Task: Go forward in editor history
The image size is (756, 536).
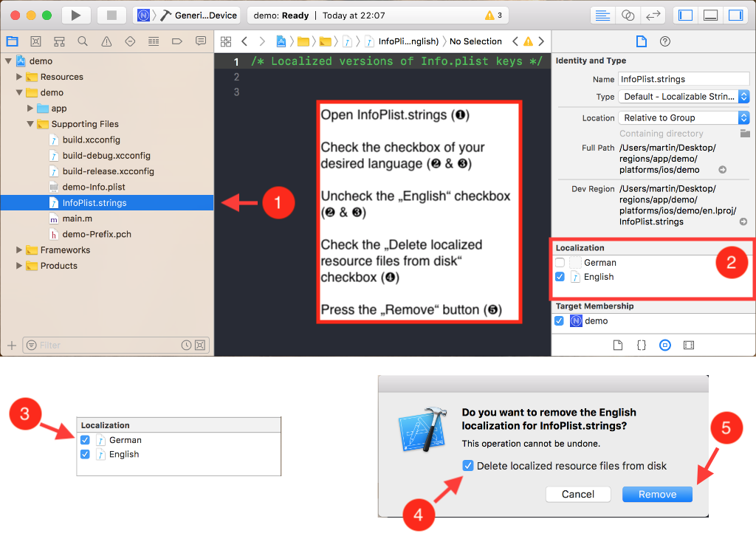Action: pos(262,41)
